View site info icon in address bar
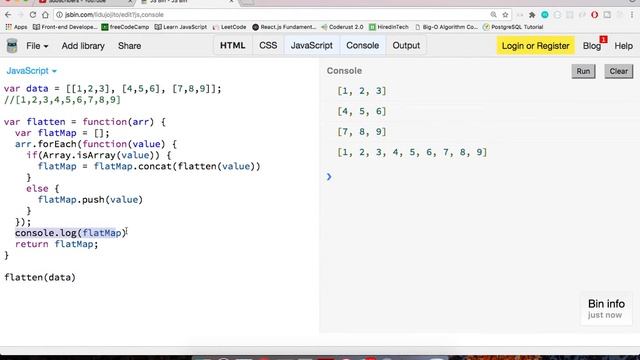The width and height of the screenshot is (640, 360). pos(59,15)
